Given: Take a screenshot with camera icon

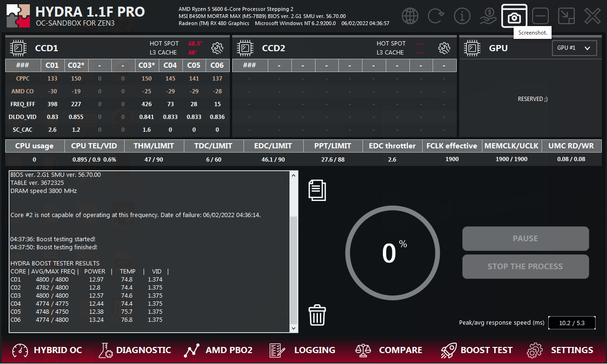Looking at the screenshot, I should (514, 16).
